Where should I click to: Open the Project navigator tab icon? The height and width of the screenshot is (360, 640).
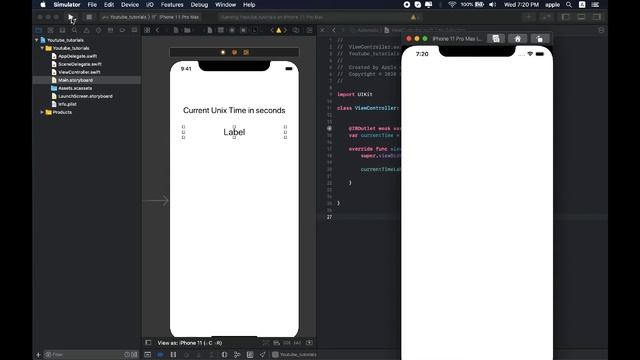(39, 30)
